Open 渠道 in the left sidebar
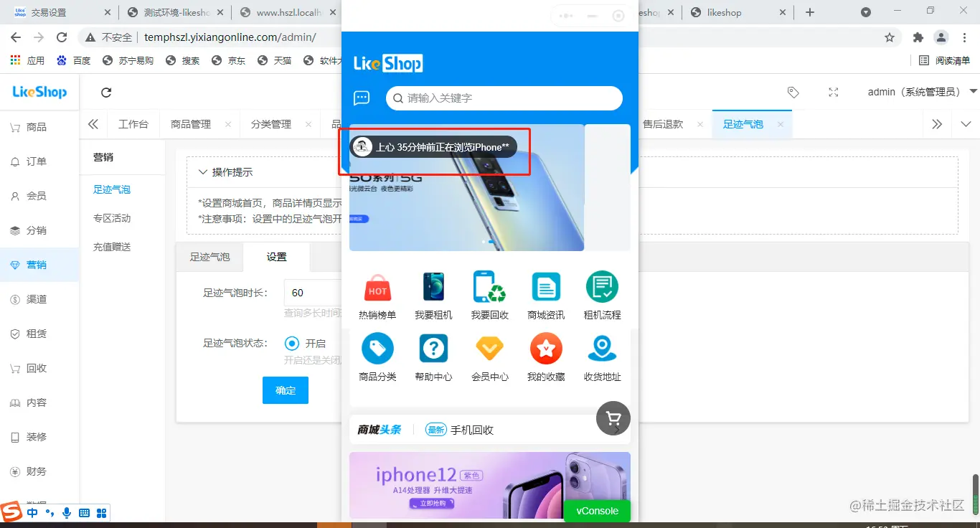Image resolution: width=980 pixels, height=528 pixels. click(x=39, y=299)
